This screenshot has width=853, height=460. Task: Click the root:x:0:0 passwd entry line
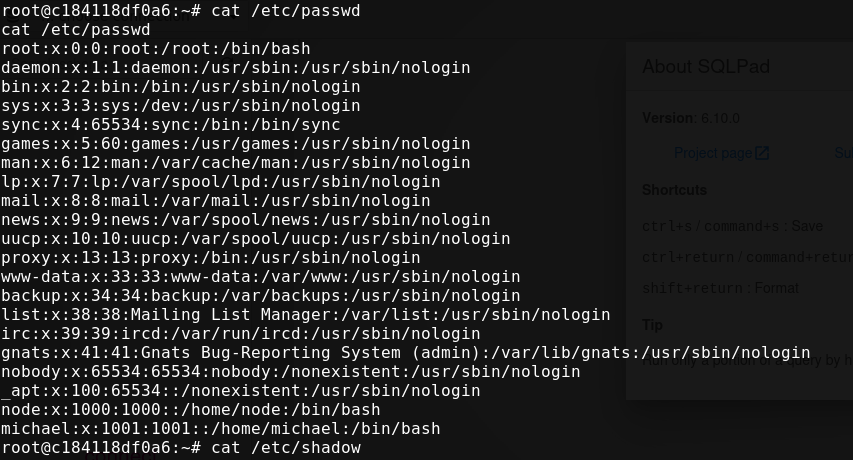156,48
